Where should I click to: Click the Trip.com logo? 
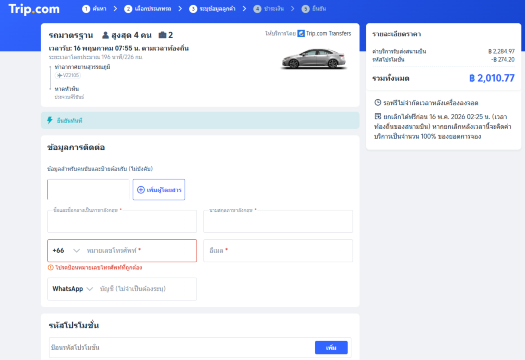coord(34,9)
